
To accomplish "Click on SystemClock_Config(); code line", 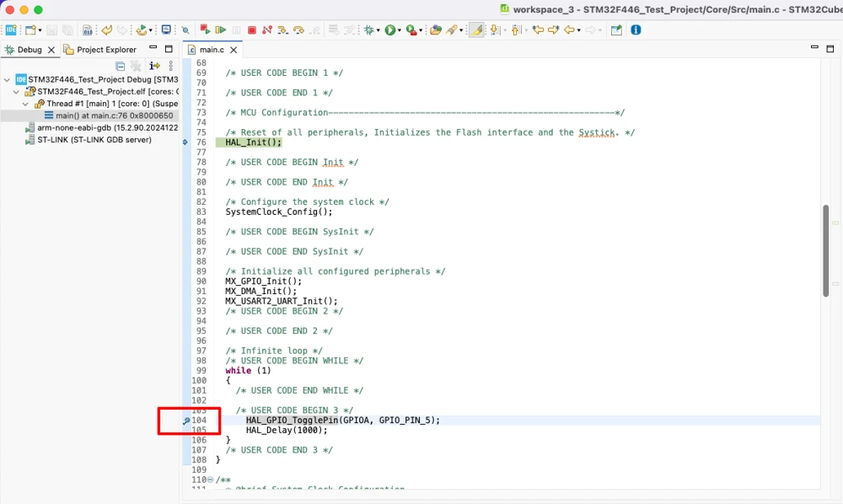I will pyautogui.click(x=278, y=212).
